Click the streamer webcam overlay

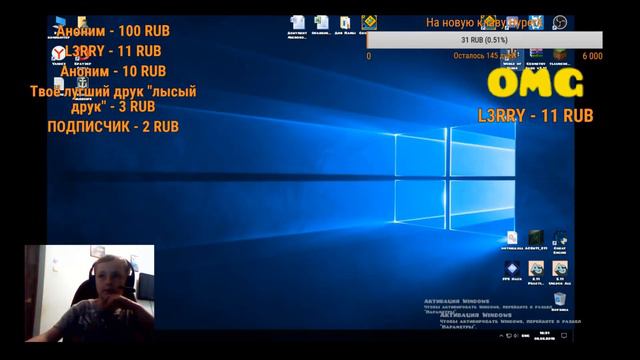[89, 293]
